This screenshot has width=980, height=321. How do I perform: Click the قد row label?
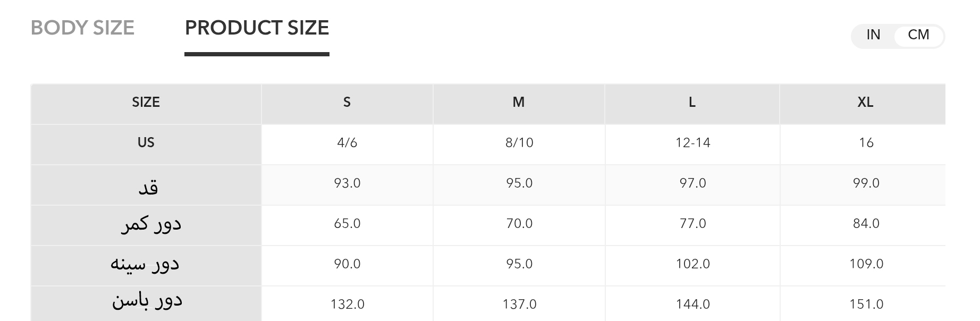[148, 187]
